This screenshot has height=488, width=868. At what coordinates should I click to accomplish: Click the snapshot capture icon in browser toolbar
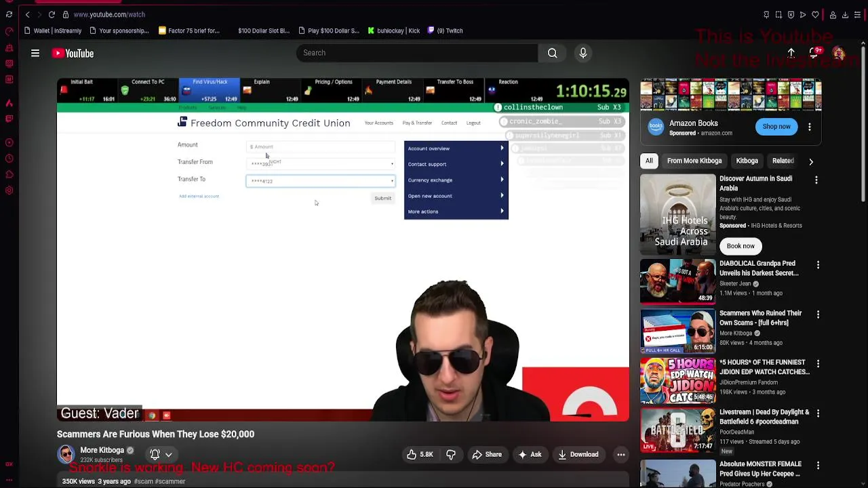(x=778, y=14)
